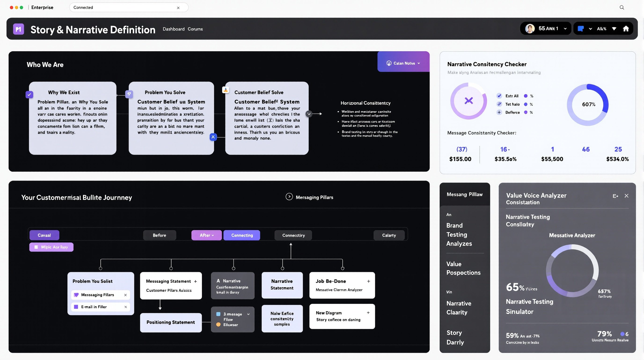
Task: Open the Corume menu item
Action: 195,29
